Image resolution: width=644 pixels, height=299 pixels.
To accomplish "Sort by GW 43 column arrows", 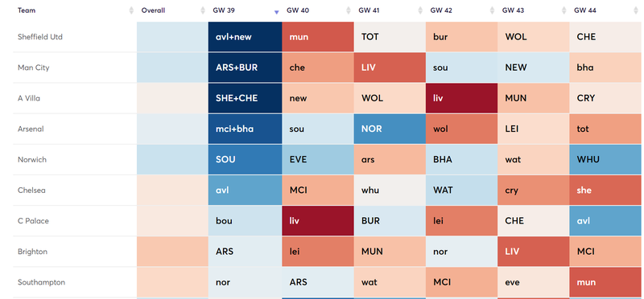I will click(564, 10).
